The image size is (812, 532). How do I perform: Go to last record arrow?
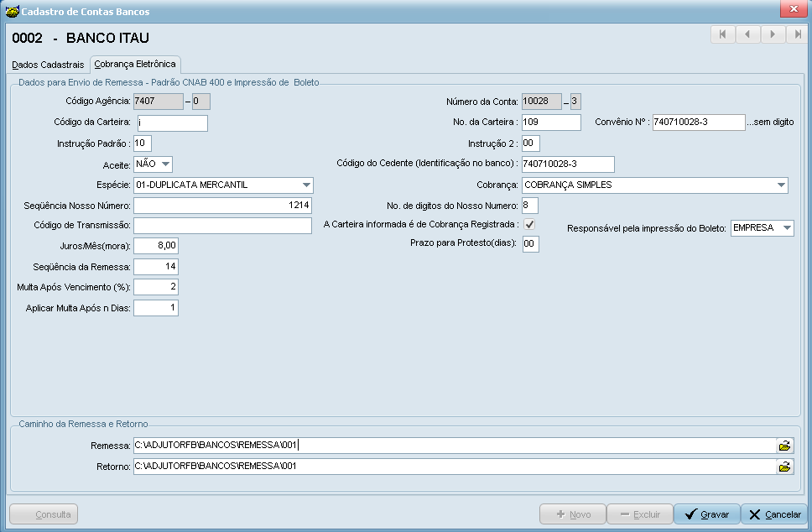coord(797,34)
